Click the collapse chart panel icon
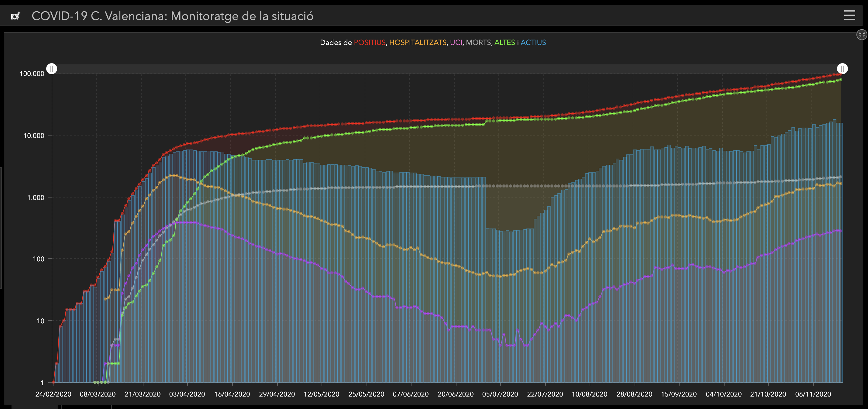This screenshot has width=868, height=409. click(x=861, y=35)
